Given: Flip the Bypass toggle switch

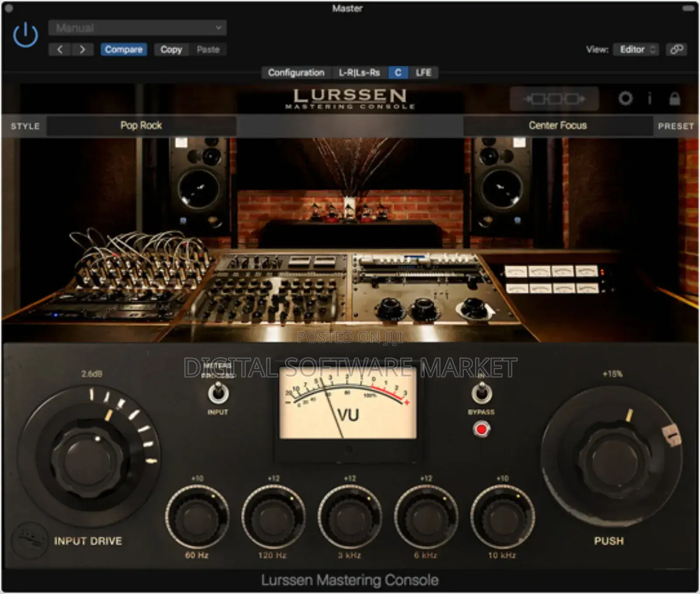Looking at the screenshot, I should (481, 393).
